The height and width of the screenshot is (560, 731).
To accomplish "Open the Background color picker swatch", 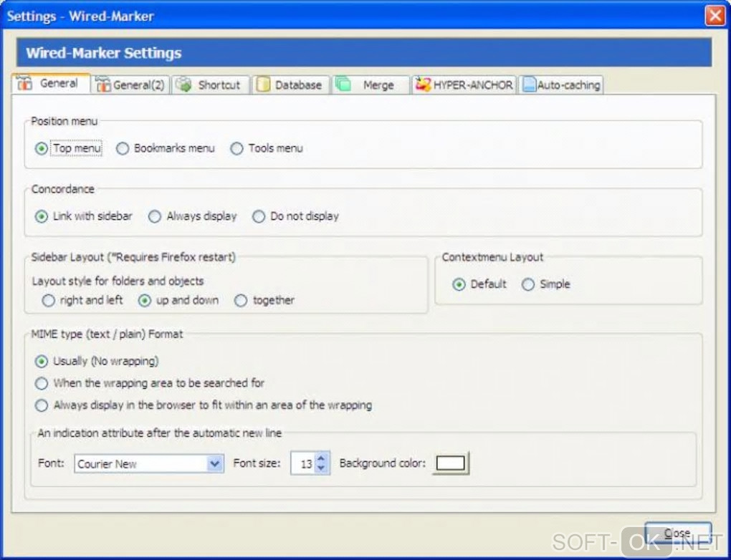I will point(450,463).
